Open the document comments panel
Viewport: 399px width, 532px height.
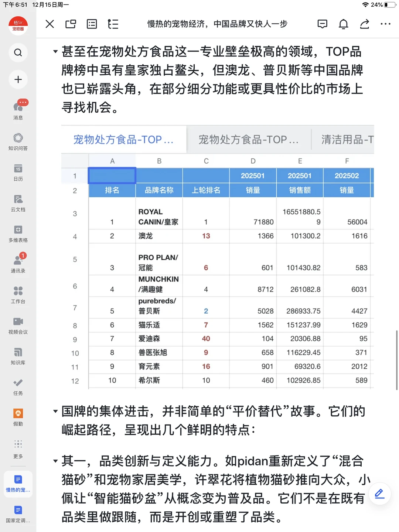point(322,24)
